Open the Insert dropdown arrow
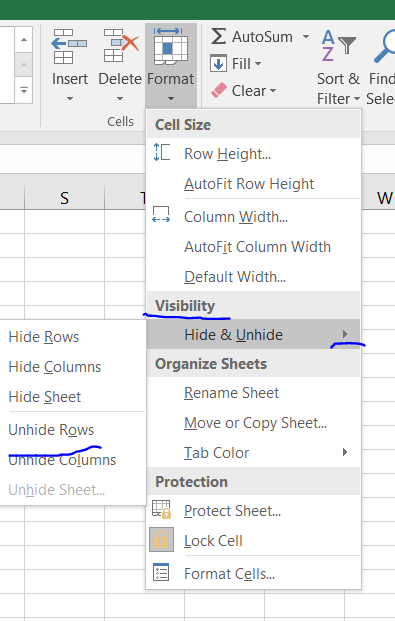395x621 pixels. click(70, 98)
